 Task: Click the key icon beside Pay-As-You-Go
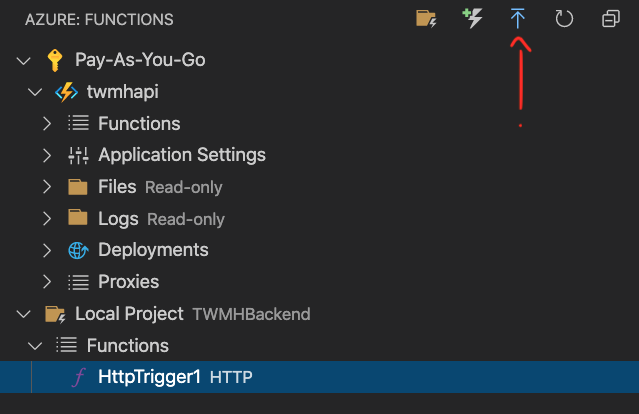click(x=55, y=60)
